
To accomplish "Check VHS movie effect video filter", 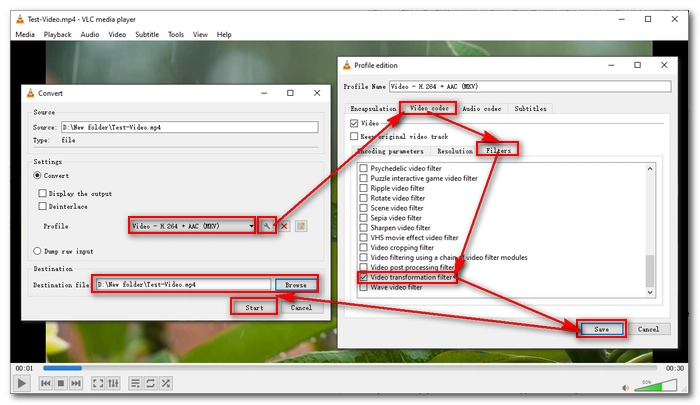I will point(363,238).
